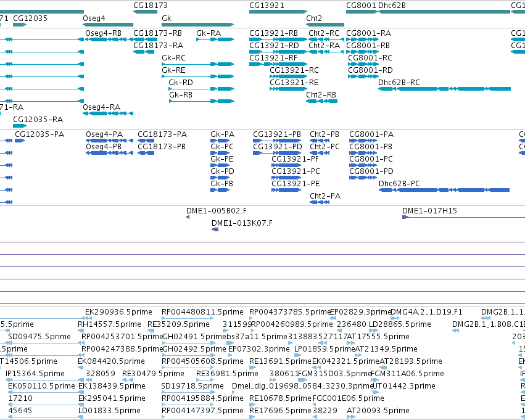Screen dimensions: 525x420
Task: Select protein Dhc62B-PC
Action: (444, 190)
